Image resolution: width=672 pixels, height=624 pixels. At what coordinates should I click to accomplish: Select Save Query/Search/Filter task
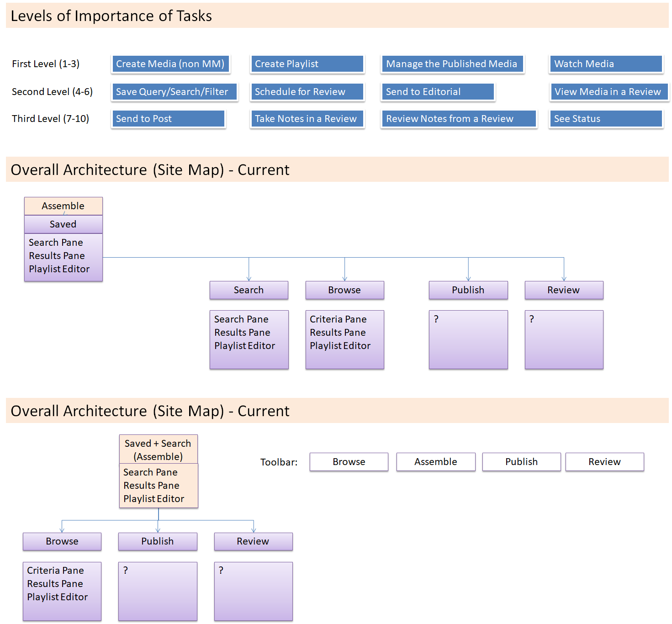coord(174,92)
